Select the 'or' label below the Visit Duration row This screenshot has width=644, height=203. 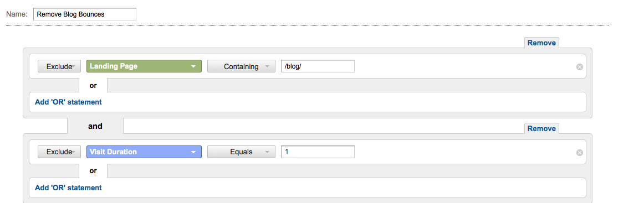[x=93, y=171]
